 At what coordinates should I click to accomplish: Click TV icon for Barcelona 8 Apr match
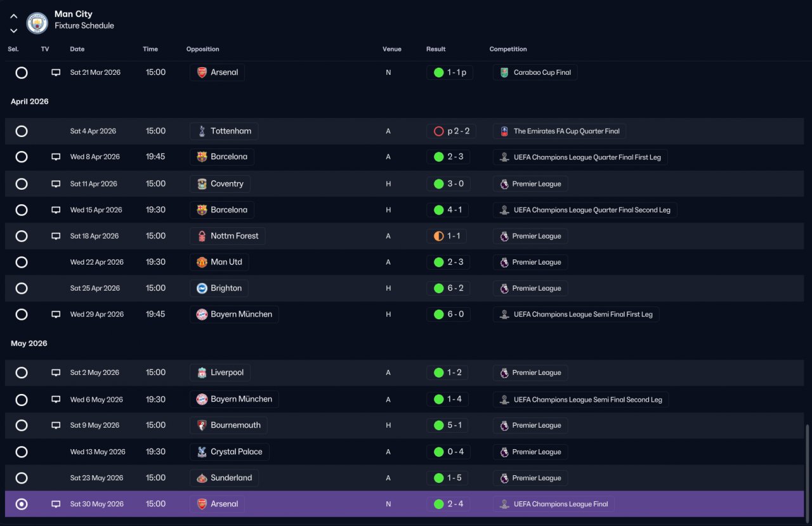pyautogui.click(x=56, y=157)
